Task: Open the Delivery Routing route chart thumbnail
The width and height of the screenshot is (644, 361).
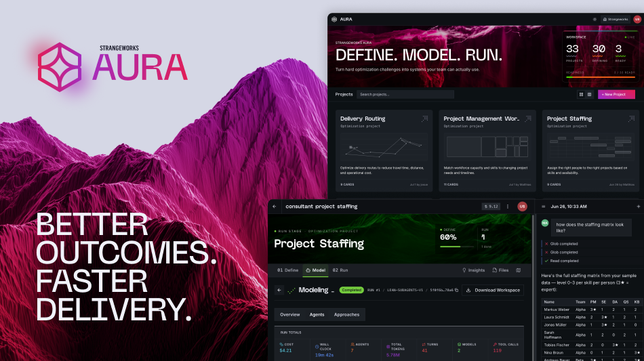Action: click(x=384, y=147)
